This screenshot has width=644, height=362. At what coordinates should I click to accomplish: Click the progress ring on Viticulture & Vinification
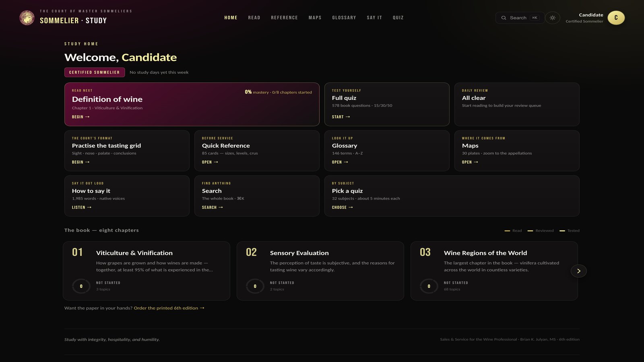coord(81,286)
